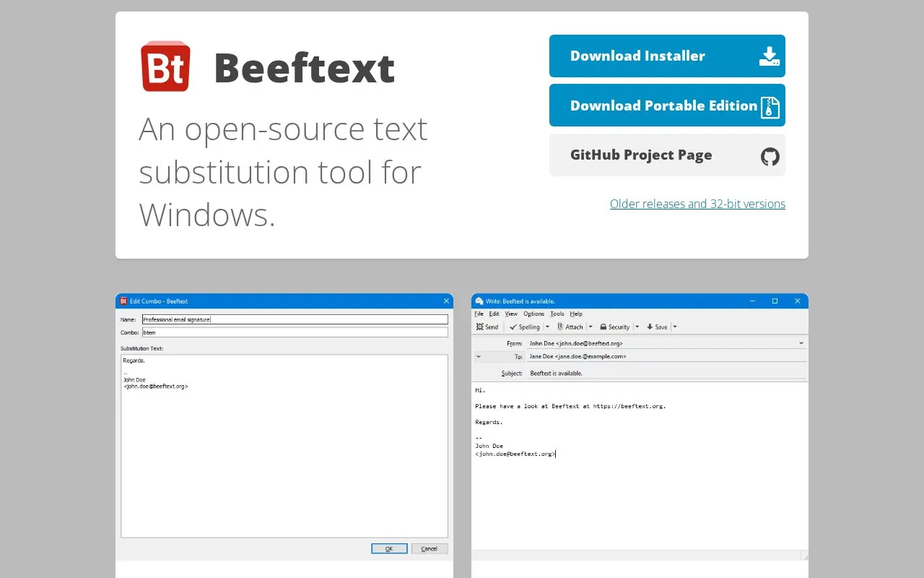Click the Subject field in Write window
The height and width of the screenshot is (578, 924).
point(666,373)
